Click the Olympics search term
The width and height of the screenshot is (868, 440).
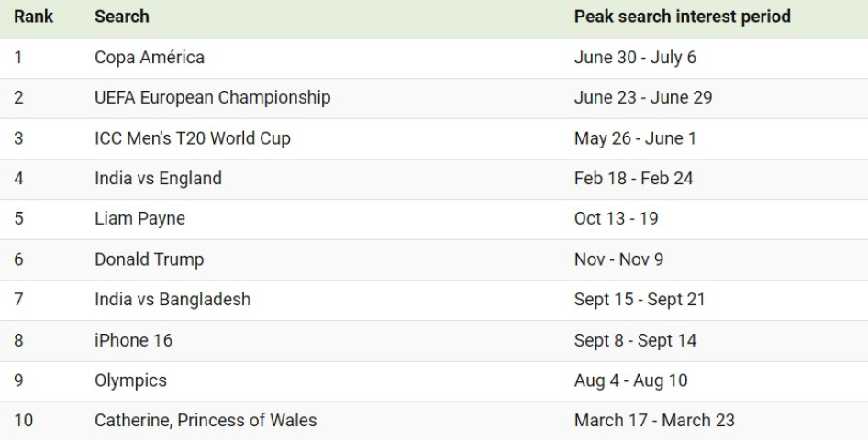[130, 380]
